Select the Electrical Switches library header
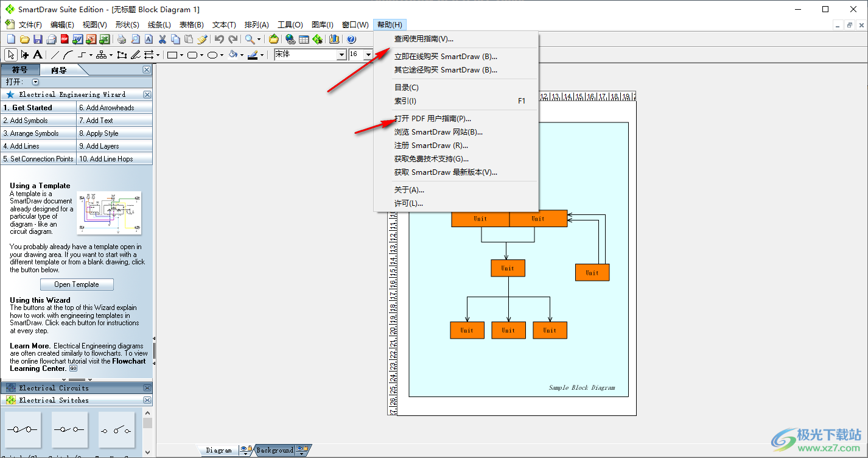 76,400
